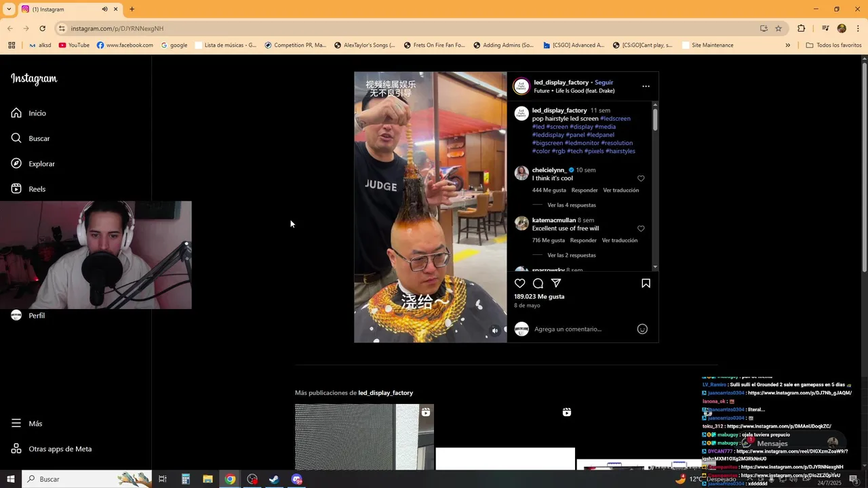
Task: Click the address bar URL
Action: coord(117,28)
